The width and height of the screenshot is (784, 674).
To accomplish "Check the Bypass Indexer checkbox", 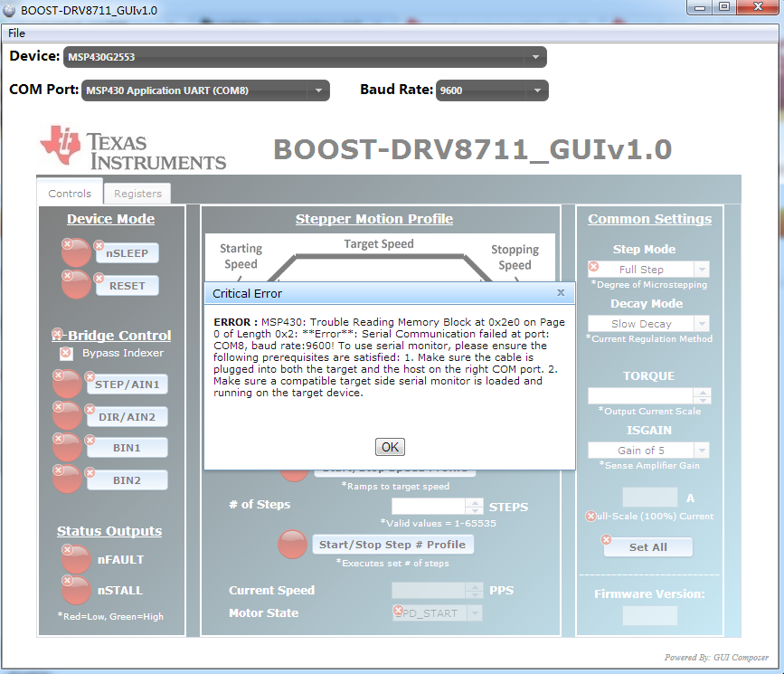I will point(66,353).
